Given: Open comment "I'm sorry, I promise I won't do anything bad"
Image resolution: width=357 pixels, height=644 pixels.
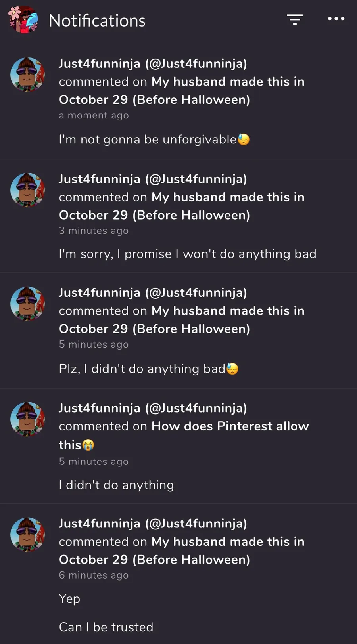Looking at the screenshot, I should (187, 254).
